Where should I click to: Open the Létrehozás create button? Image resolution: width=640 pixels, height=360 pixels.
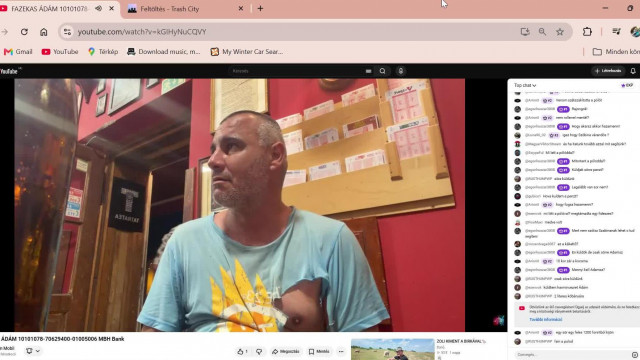608,71
